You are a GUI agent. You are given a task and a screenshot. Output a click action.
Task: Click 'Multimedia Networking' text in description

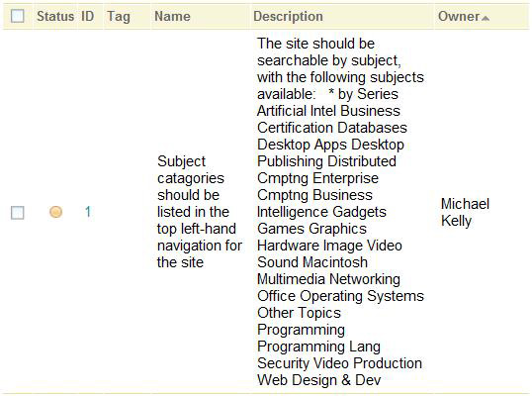pyautogui.click(x=328, y=279)
